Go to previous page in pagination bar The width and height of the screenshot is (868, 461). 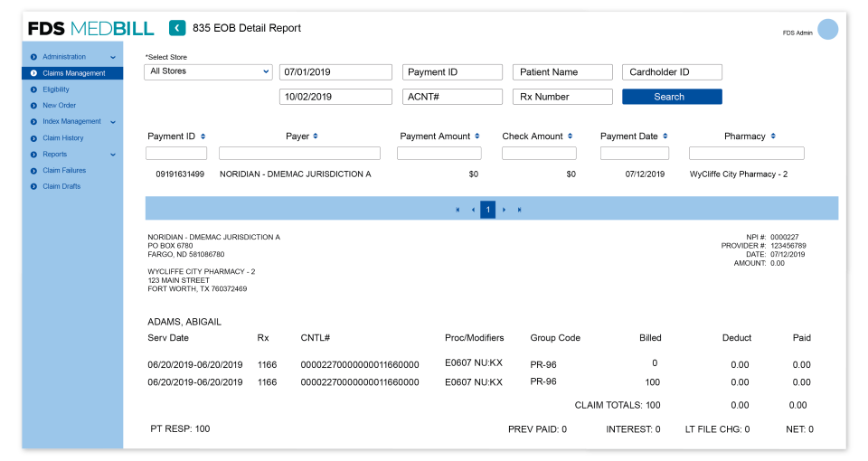point(473,210)
